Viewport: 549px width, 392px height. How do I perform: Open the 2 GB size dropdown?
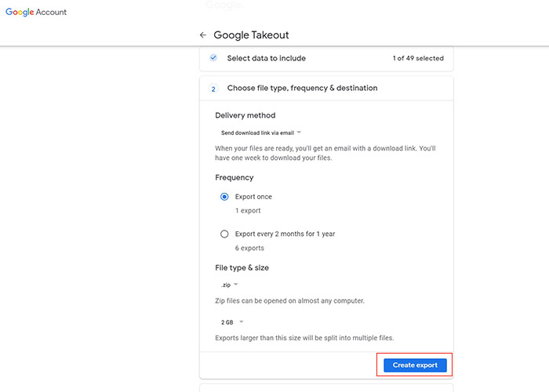click(232, 322)
